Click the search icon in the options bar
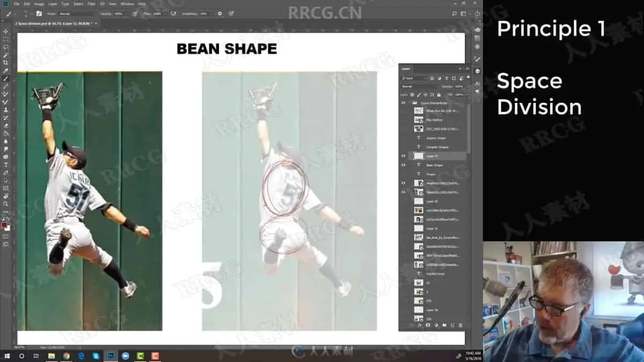This screenshot has height=362, width=644. pyautogui.click(x=455, y=13)
